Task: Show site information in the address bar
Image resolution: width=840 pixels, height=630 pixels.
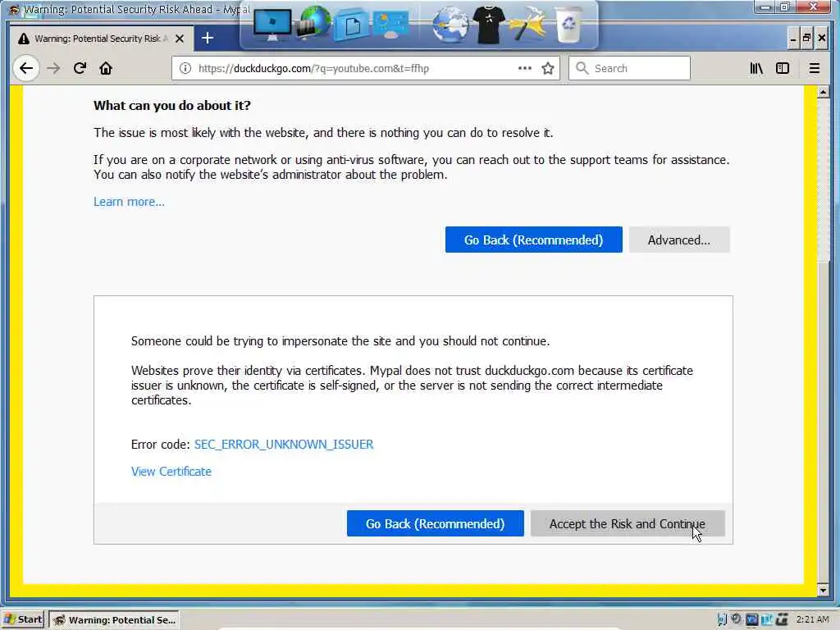Action: point(185,69)
